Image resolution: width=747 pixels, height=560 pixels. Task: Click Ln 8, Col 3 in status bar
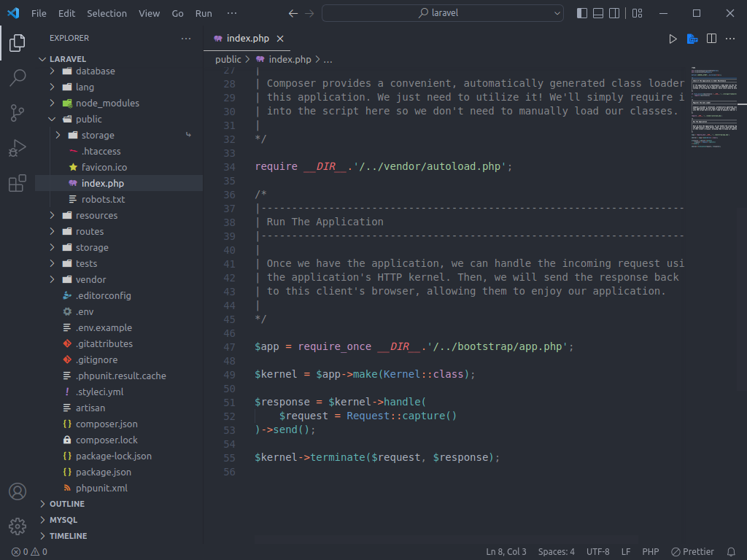coord(506,552)
